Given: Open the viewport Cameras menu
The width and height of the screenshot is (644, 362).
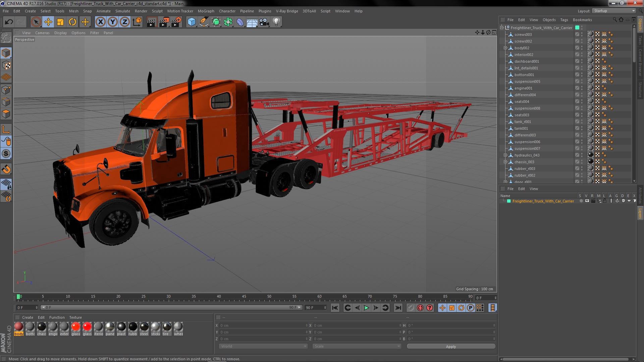Looking at the screenshot, I should (42, 33).
